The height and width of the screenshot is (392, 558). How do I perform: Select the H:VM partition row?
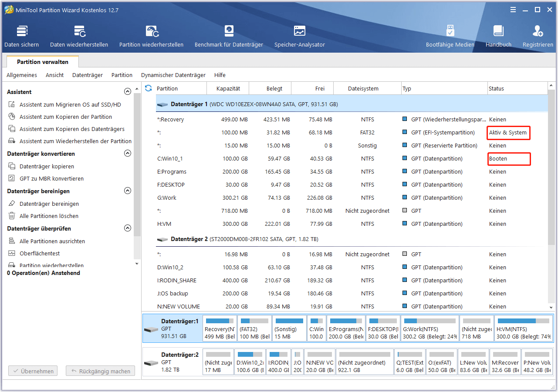[x=352, y=224]
